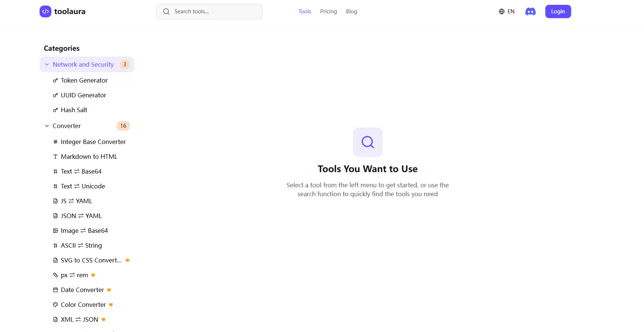Click the crown badge next to px rem
This screenshot has height=332, width=644.
(x=93, y=275)
